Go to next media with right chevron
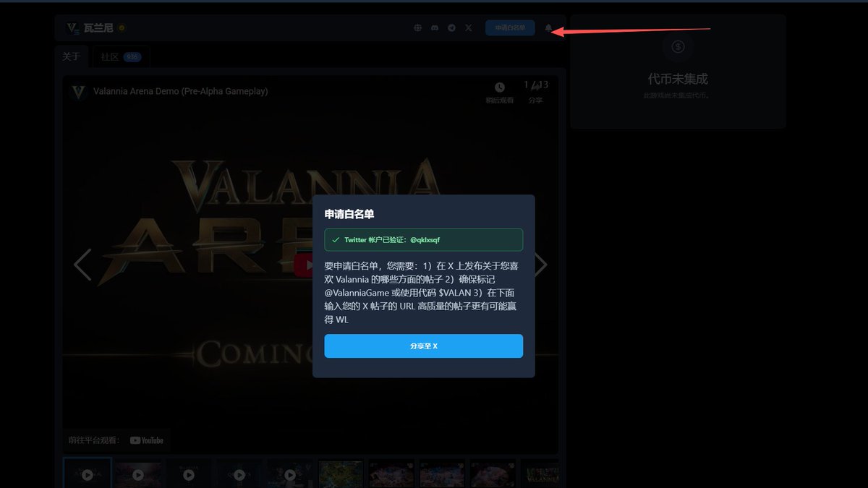868x488 pixels. tap(540, 265)
